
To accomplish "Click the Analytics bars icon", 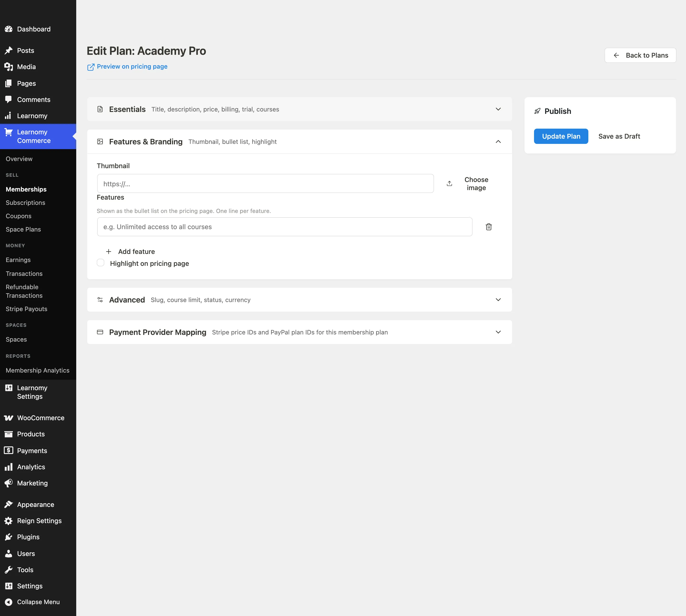I will pyautogui.click(x=9, y=467).
